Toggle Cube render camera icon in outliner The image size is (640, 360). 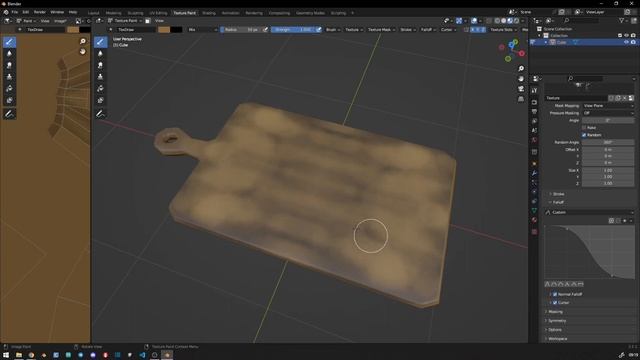point(633,42)
